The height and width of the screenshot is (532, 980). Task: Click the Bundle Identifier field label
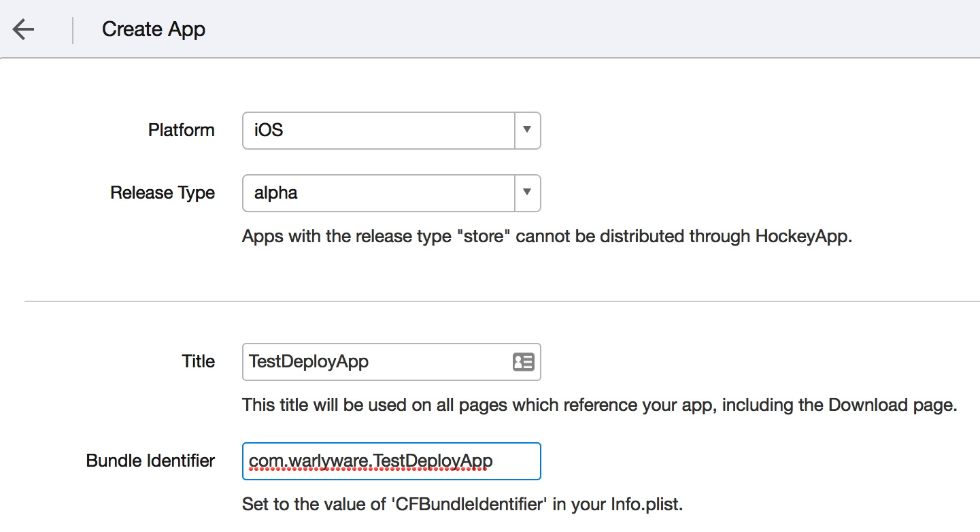(150, 461)
